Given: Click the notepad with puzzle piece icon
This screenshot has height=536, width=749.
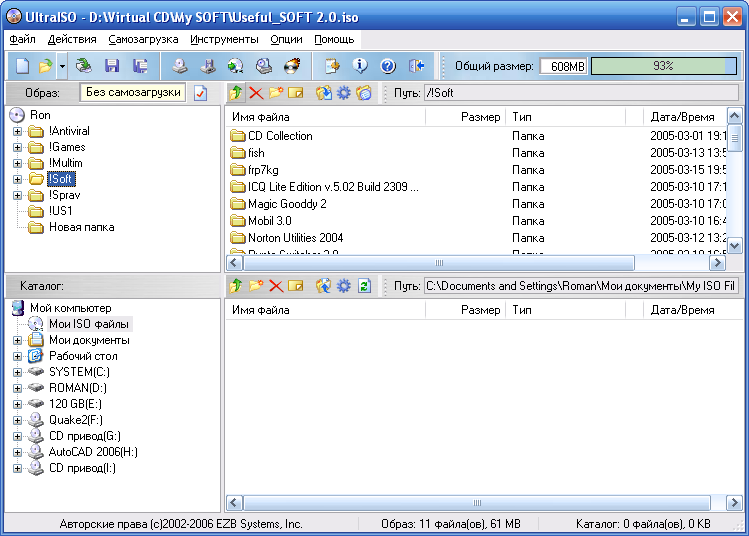Looking at the screenshot, I should [x=332, y=66].
